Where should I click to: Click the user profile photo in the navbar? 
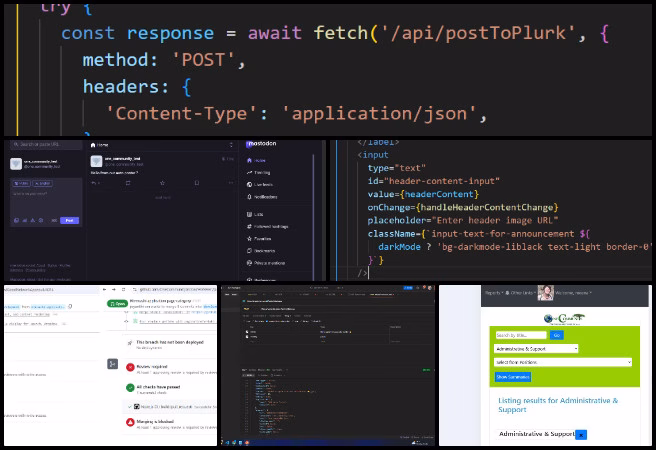coord(546,293)
